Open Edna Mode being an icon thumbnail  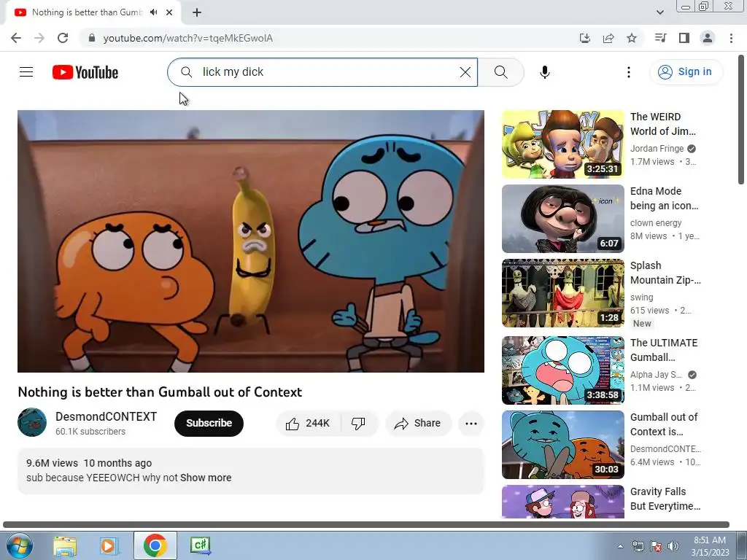point(562,219)
